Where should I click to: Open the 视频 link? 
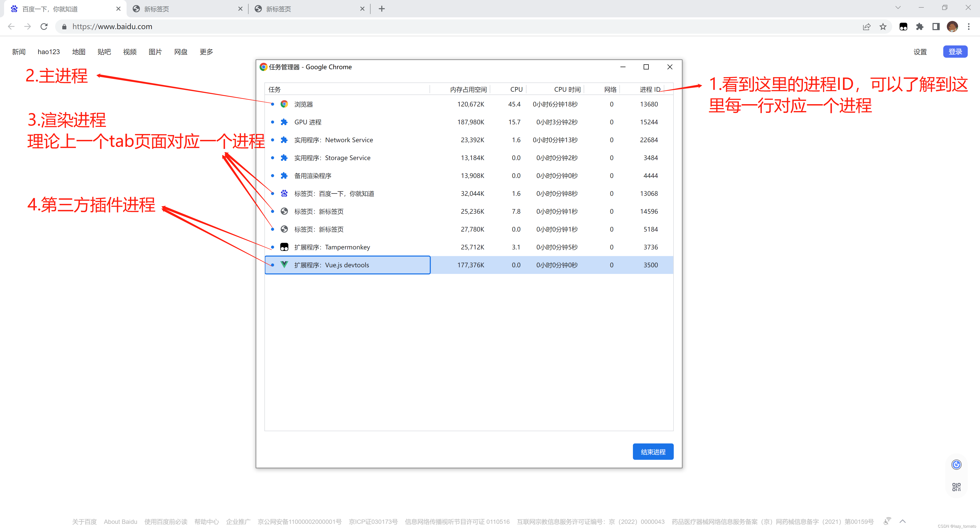(130, 52)
